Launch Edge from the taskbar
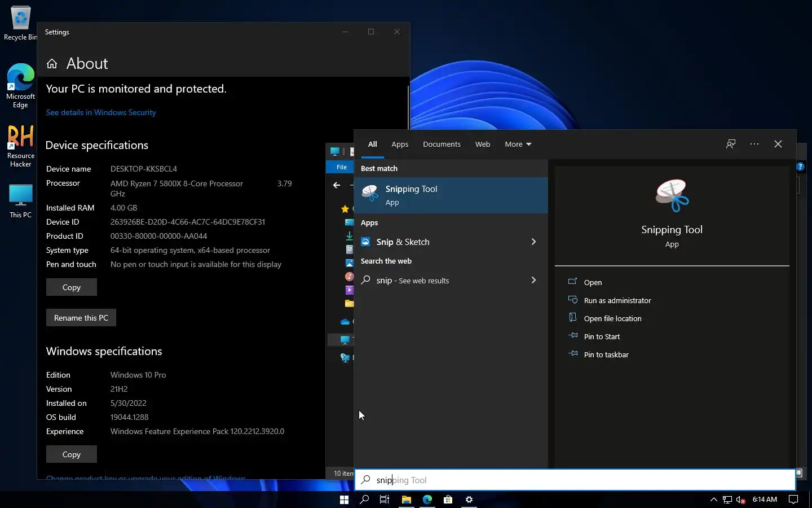 (x=427, y=500)
